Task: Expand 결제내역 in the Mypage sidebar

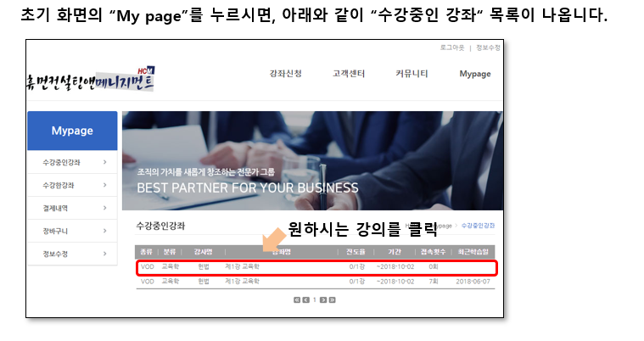Action: pyautogui.click(x=71, y=207)
